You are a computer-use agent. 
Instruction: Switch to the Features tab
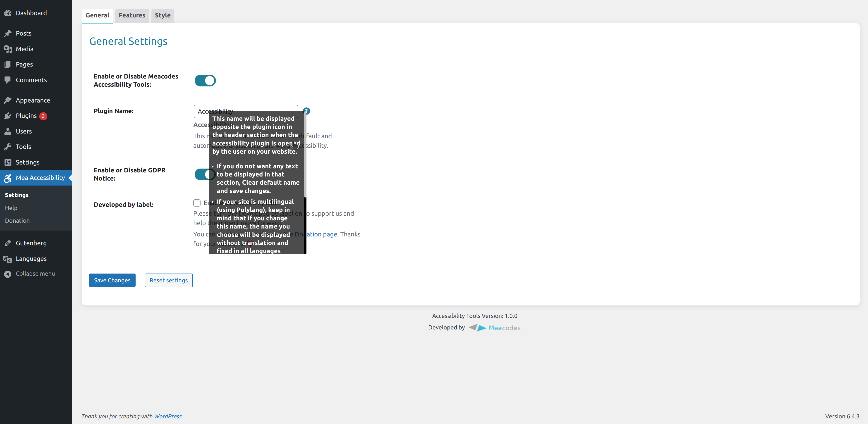tap(132, 15)
